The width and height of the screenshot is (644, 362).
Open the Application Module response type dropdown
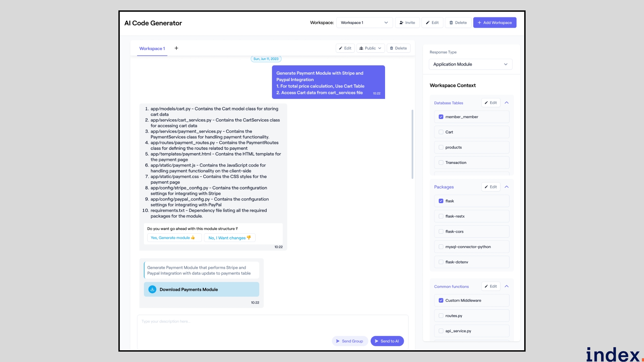pos(470,64)
